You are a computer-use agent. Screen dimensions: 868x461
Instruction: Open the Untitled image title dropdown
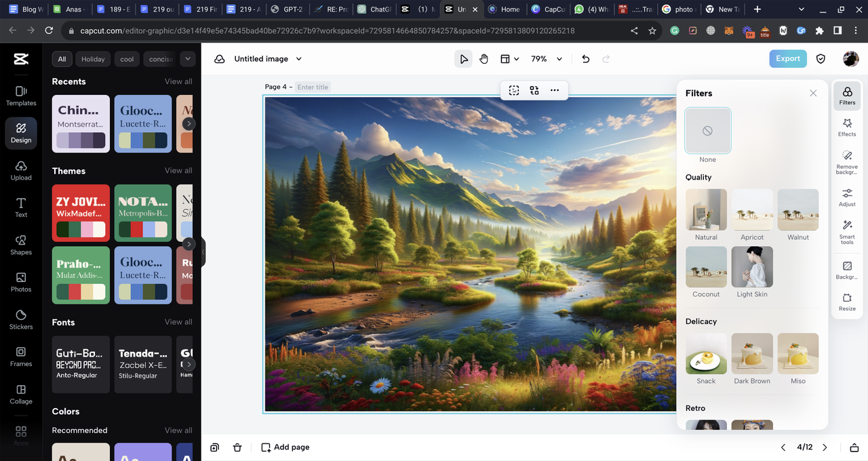coord(299,59)
